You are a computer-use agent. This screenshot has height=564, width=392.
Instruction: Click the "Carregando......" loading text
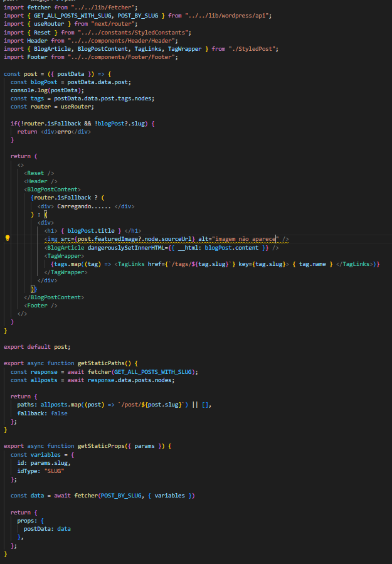[84, 206]
